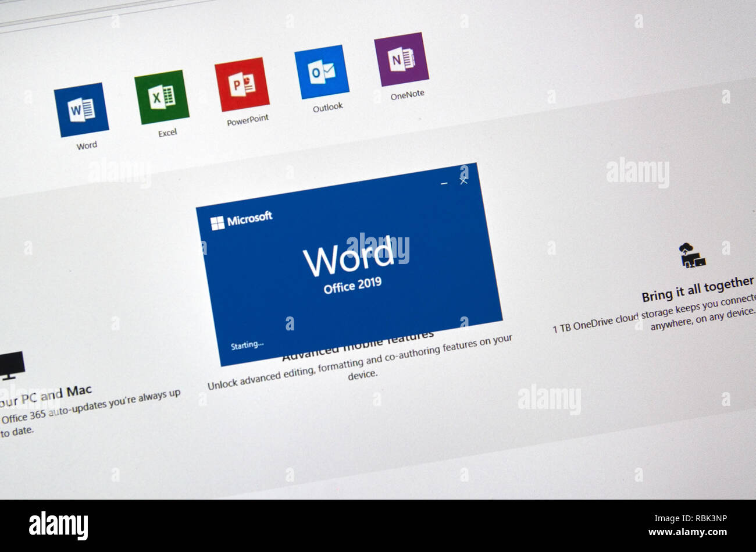Open the OneNote app icon
The image size is (756, 552).
point(401,59)
